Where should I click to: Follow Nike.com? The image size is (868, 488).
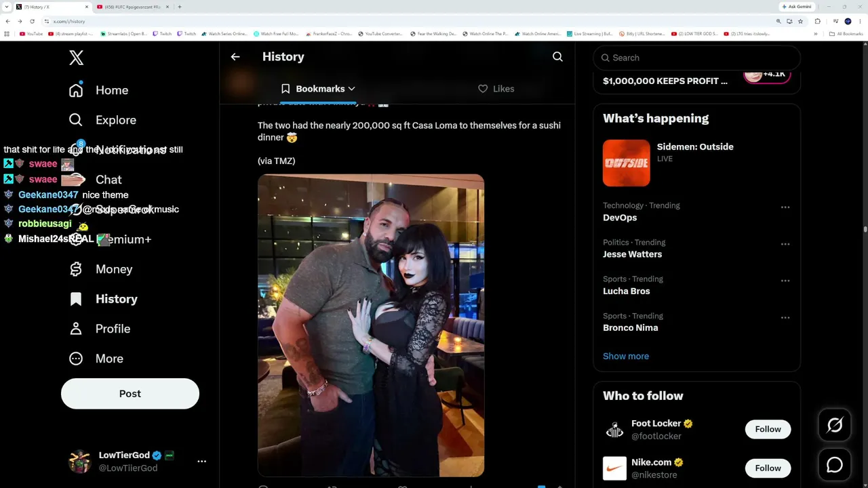(768, 468)
